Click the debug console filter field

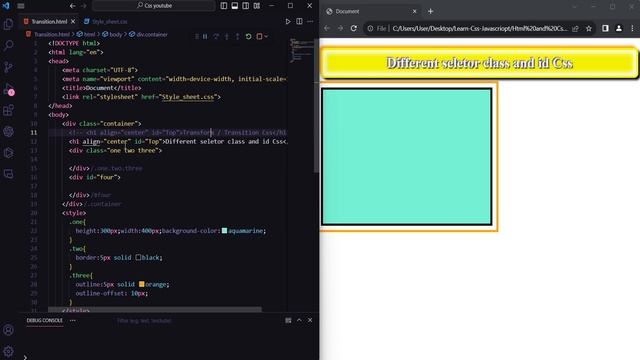pyautogui.click(x=196, y=320)
